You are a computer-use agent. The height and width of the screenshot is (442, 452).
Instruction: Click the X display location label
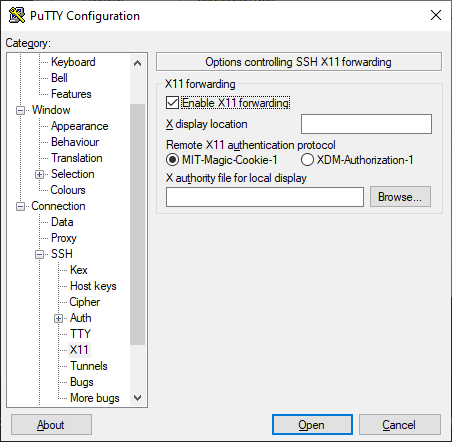207,124
